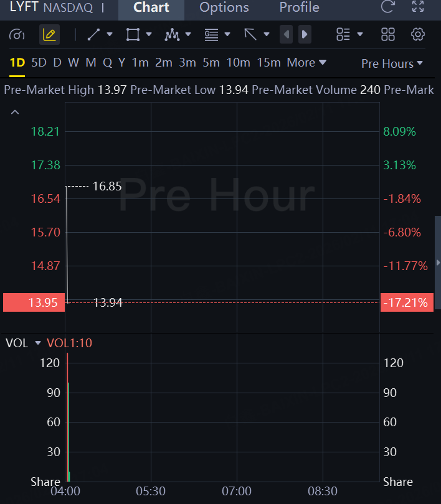Open the pattern wave drawing tool

(x=173, y=35)
